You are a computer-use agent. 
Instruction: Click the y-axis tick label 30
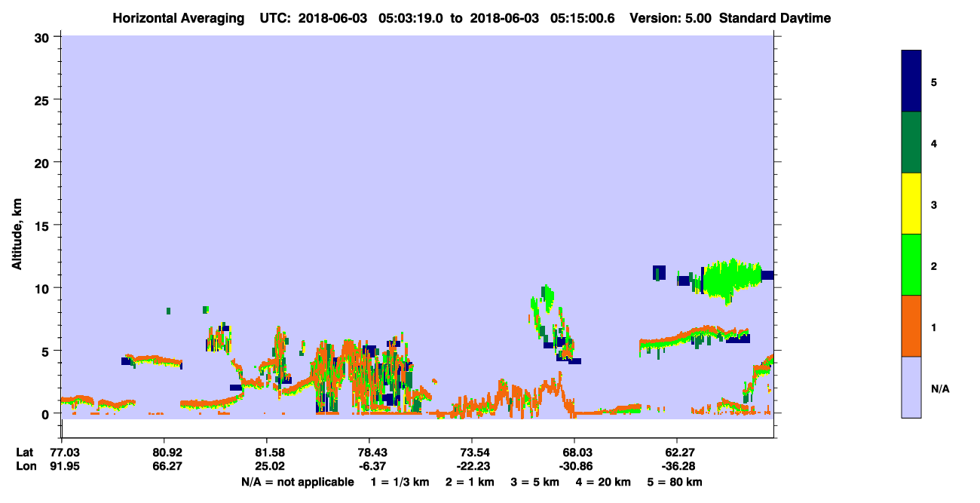click(42, 37)
